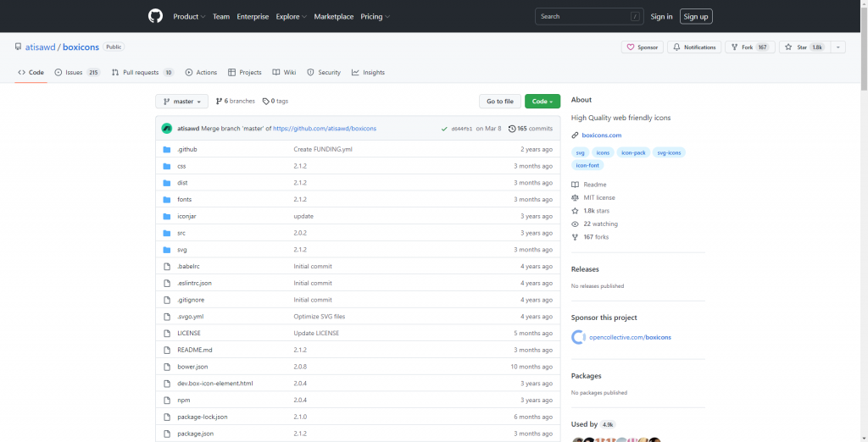Open the Projects tab
This screenshot has height=442, width=868.
coord(244,73)
